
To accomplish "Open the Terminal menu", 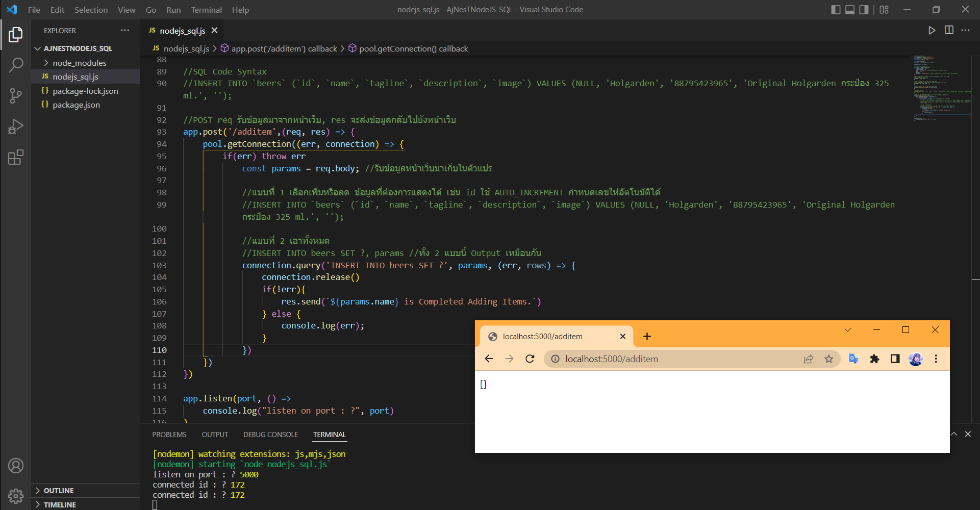I will [x=206, y=10].
